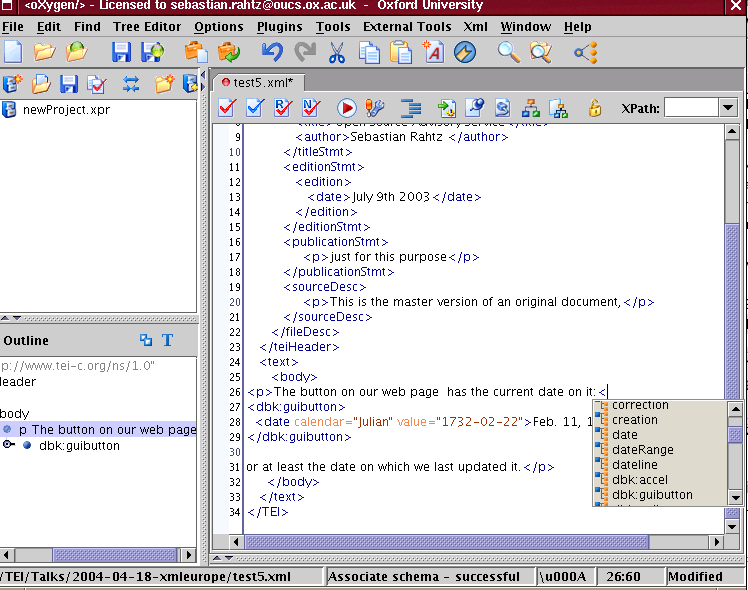The width and height of the screenshot is (748, 590).
Task: Open the XPath dropdown arrow
Action: tap(728, 108)
